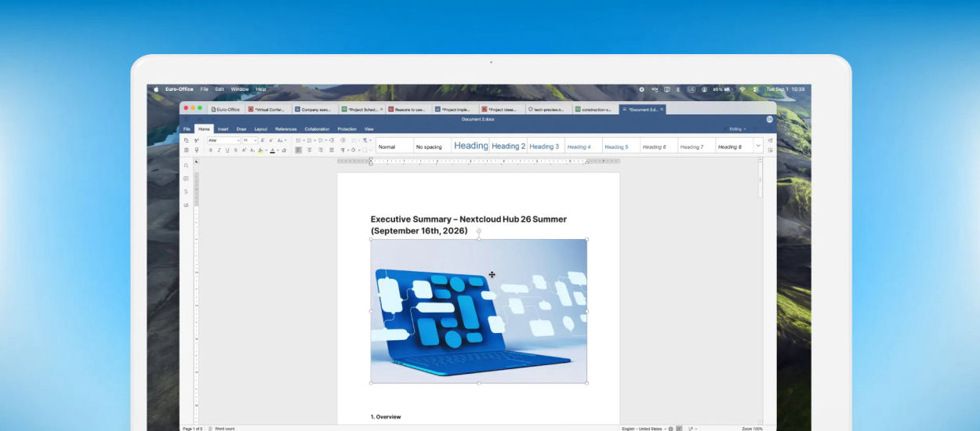The height and width of the screenshot is (431, 980).
Task: Apply subscript formatting
Action: [252, 150]
